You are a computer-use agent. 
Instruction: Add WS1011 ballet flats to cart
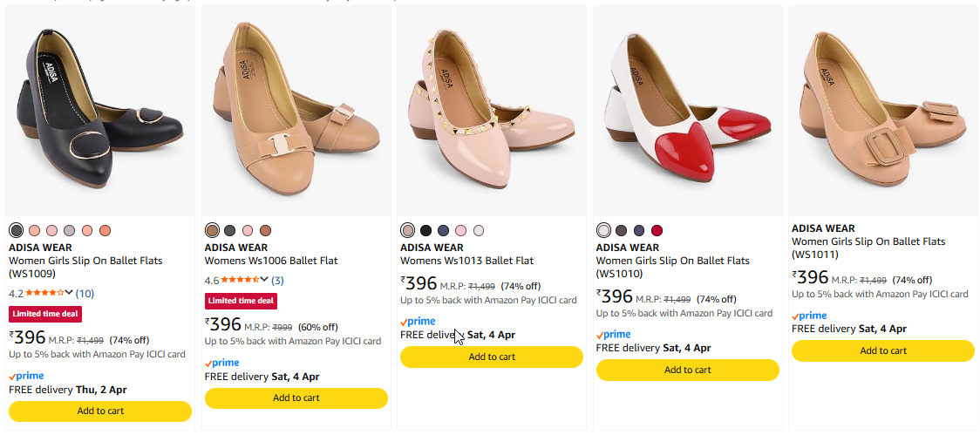(x=882, y=350)
